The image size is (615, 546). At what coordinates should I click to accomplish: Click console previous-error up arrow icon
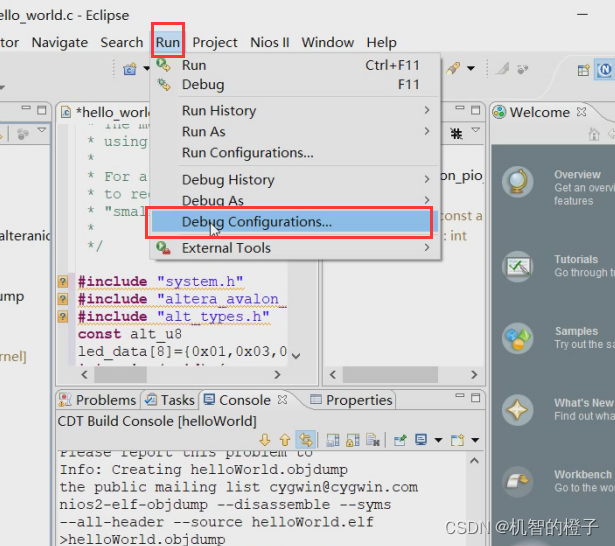click(x=285, y=440)
